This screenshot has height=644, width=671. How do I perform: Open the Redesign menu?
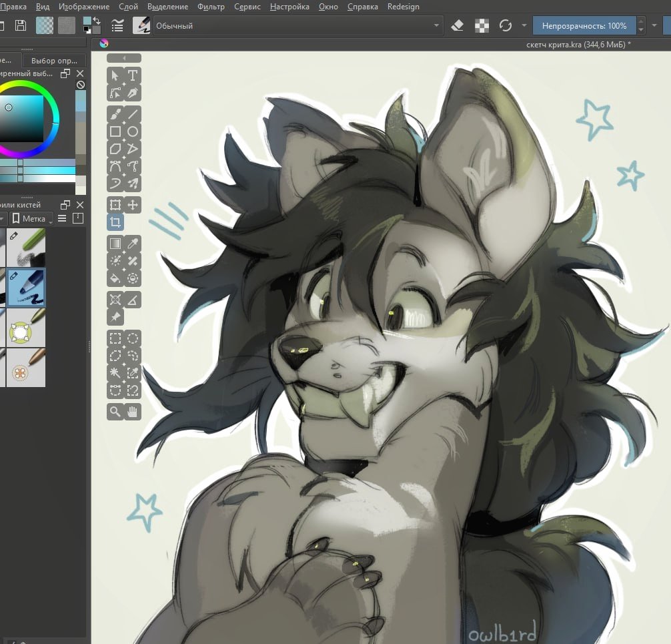(x=403, y=7)
